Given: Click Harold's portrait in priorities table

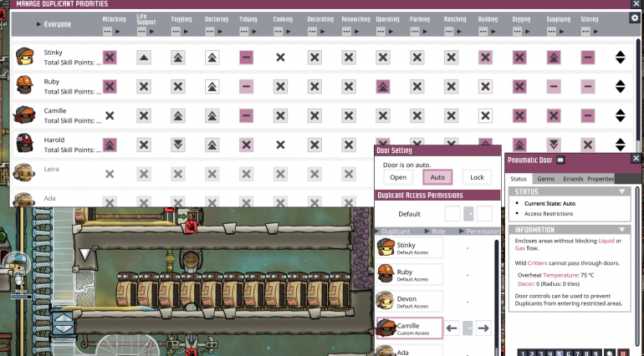Looking at the screenshot, I should point(24,144).
